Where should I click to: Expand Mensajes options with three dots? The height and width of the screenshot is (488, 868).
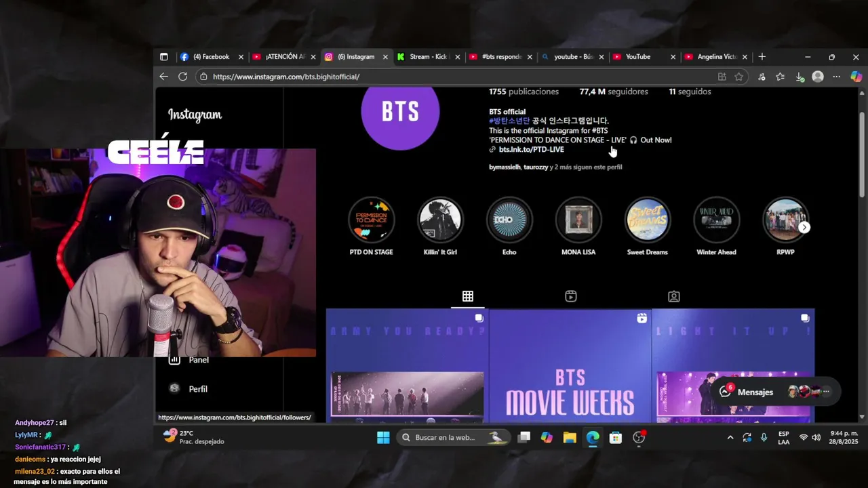(x=826, y=392)
